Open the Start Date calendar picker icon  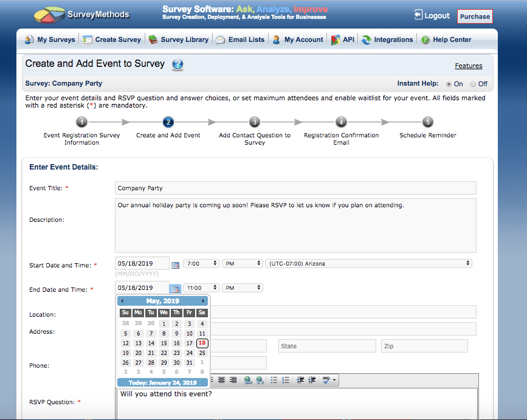click(x=175, y=265)
